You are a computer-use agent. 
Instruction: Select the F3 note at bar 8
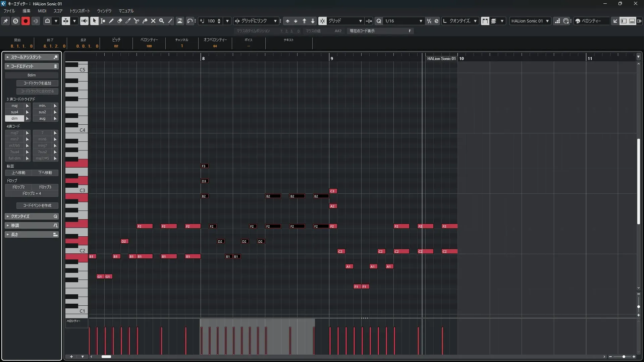click(204, 166)
